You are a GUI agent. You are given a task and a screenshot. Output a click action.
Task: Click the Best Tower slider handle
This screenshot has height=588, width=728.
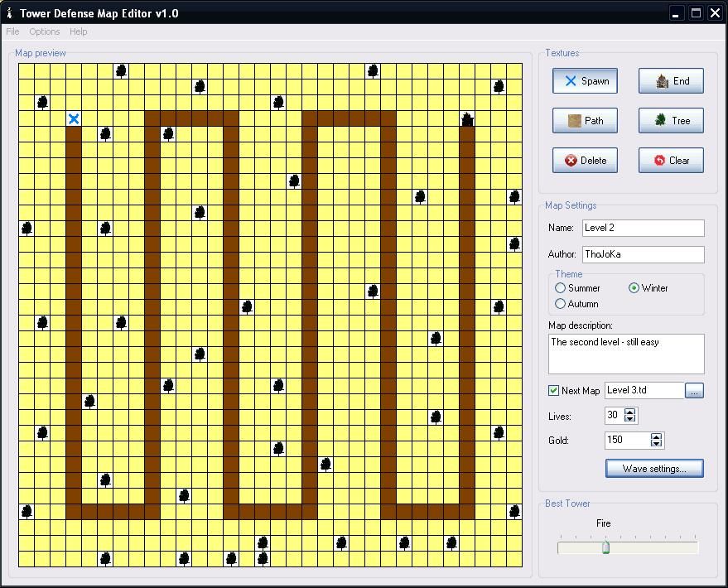605,547
